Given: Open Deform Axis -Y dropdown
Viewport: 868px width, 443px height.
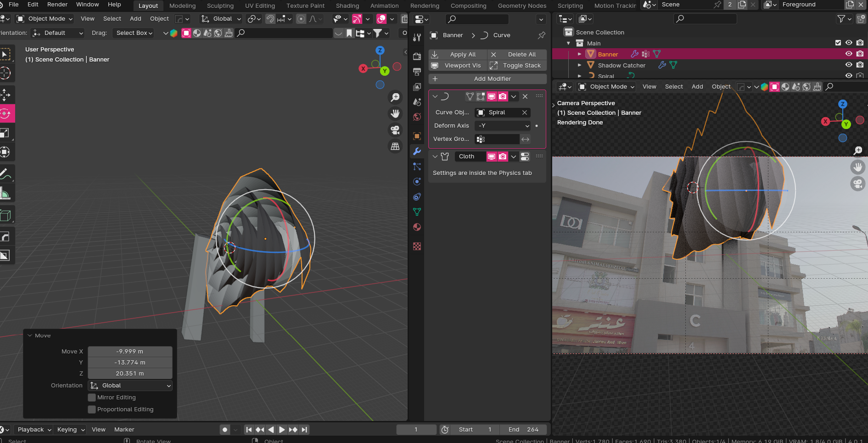Looking at the screenshot, I should coord(503,126).
